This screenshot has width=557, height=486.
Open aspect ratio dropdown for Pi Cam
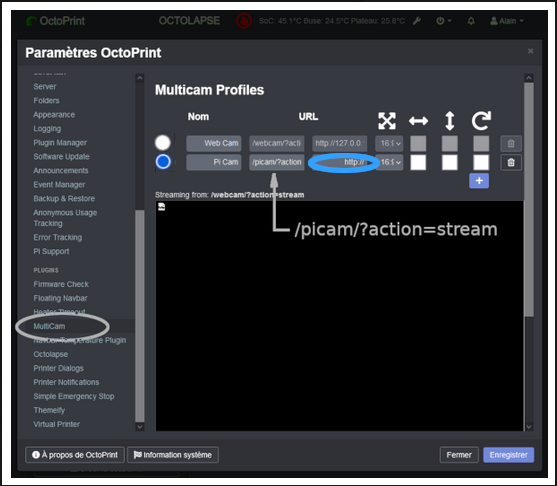(389, 162)
